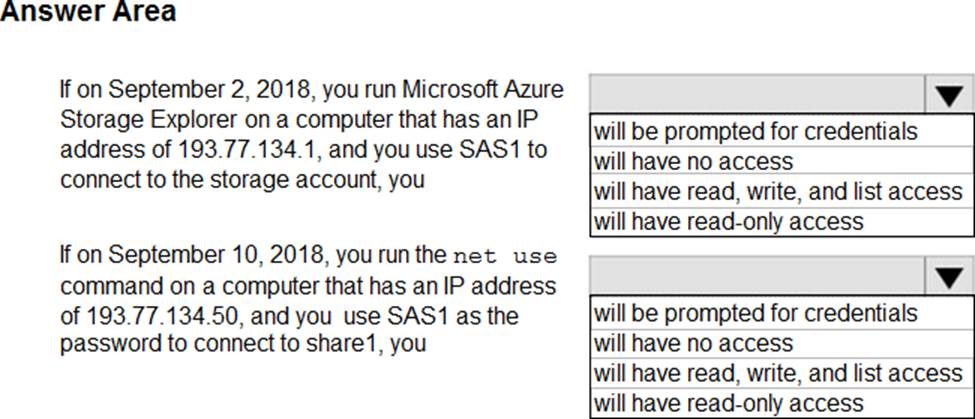Select 'will have read-only access' in second list

(782, 403)
